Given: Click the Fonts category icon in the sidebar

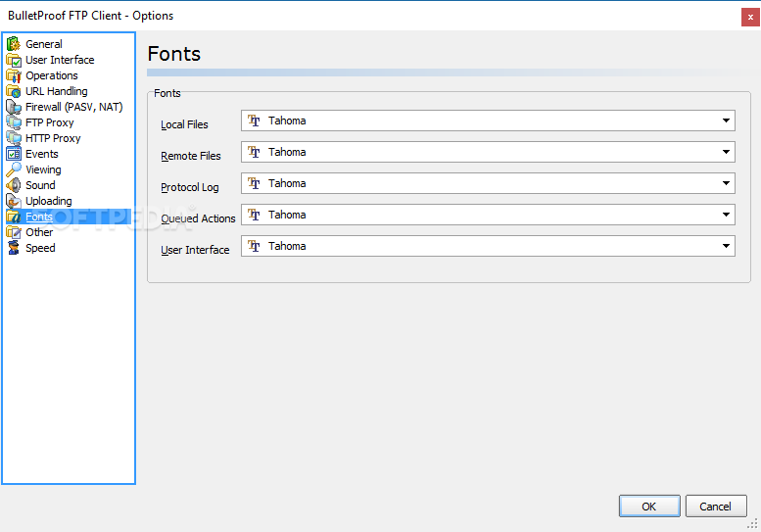Looking at the screenshot, I should point(14,217).
